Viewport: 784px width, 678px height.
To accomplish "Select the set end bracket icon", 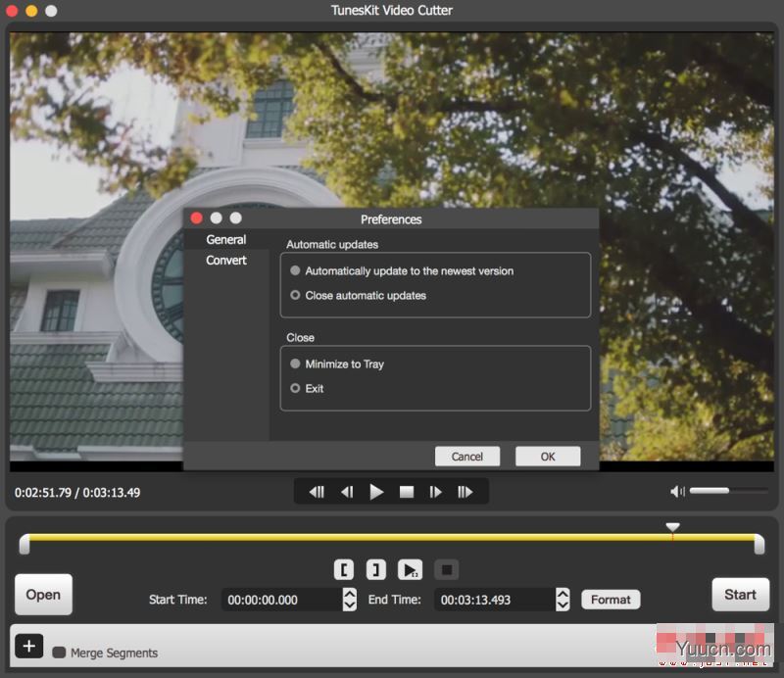I will (x=375, y=568).
